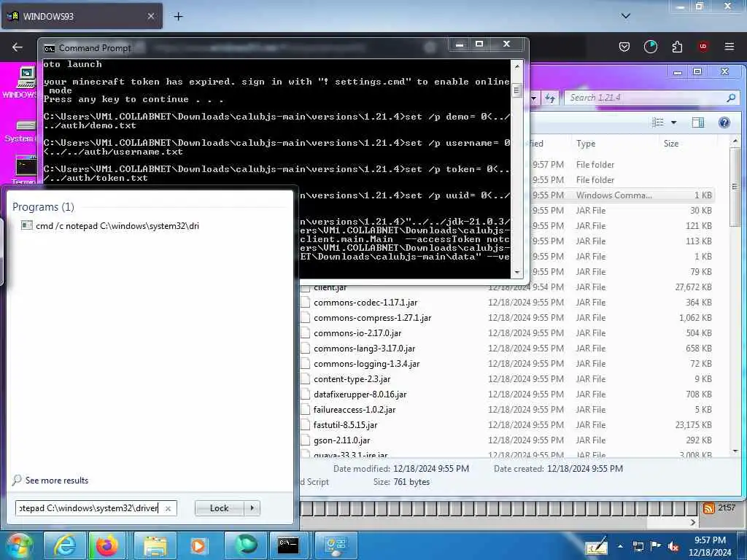The image size is (747, 560).
Task: Close the WINDOWS93 tab
Action: [x=150, y=16]
